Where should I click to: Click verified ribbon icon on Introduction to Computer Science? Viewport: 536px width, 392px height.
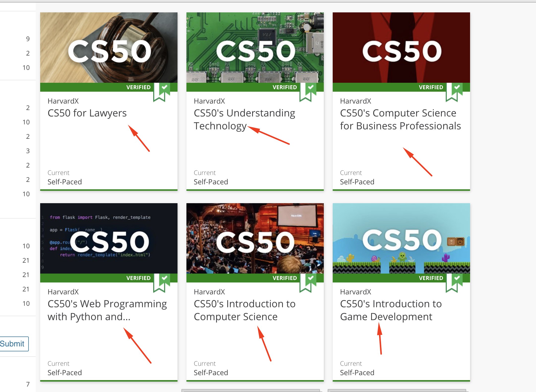[x=308, y=283]
